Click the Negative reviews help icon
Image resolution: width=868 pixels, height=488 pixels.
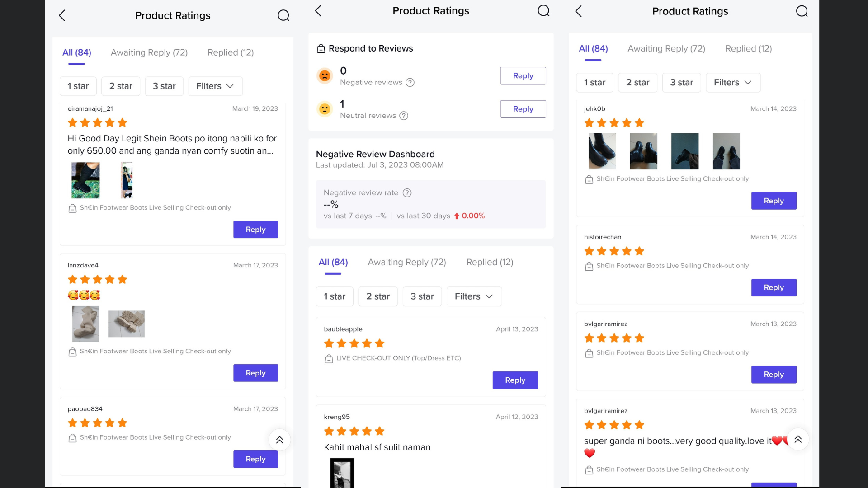click(x=410, y=82)
